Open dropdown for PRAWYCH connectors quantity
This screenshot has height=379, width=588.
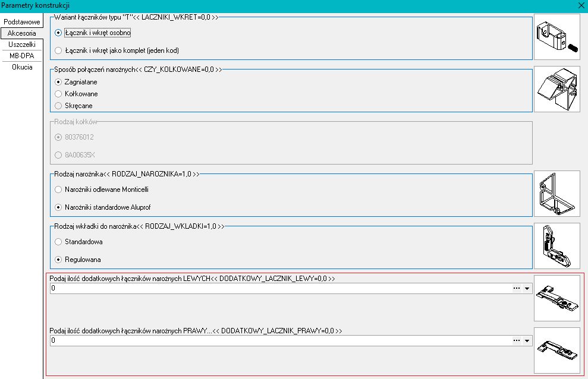[x=527, y=341]
